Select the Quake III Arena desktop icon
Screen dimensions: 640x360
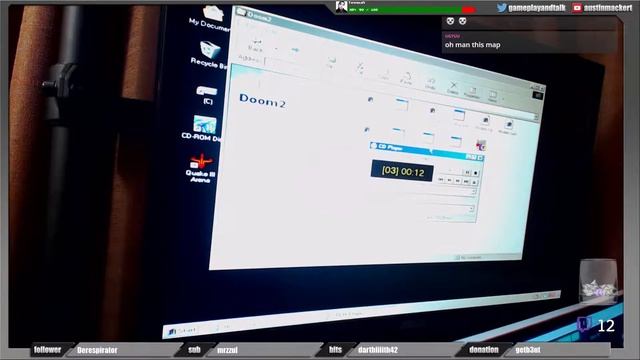[x=200, y=167]
